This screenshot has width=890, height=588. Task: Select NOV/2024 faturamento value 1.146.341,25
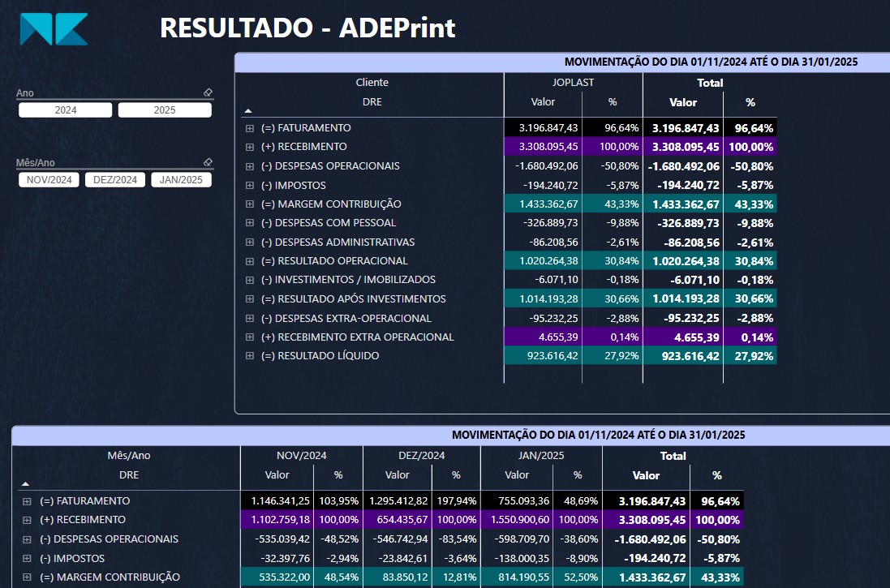pyautogui.click(x=281, y=501)
